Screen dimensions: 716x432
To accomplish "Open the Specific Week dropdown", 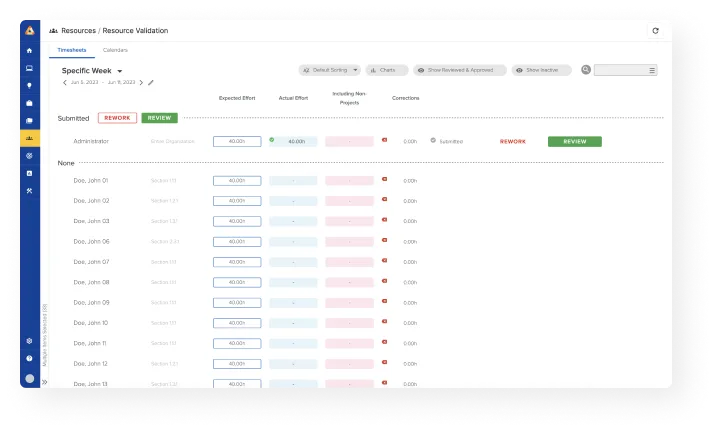I will 92,71.
